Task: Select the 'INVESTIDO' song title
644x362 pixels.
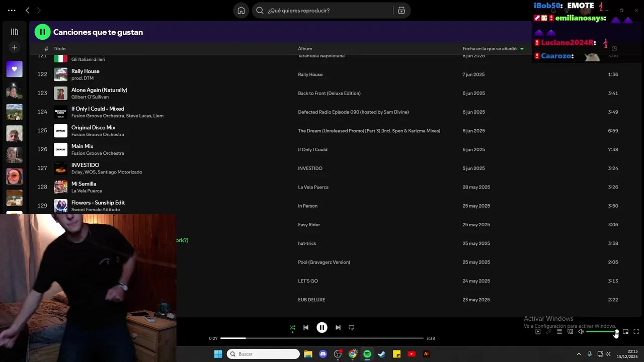Action: (85, 165)
